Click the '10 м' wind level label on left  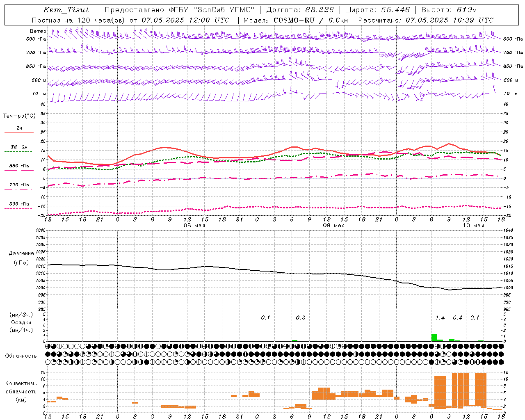(x=40, y=94)
